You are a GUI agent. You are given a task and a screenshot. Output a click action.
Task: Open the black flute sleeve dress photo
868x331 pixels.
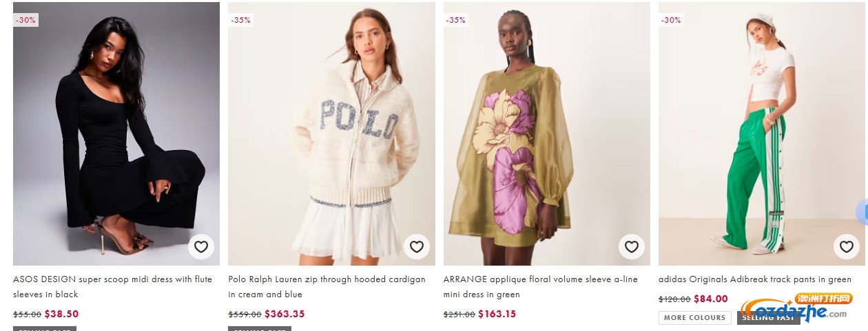(116, 131)
